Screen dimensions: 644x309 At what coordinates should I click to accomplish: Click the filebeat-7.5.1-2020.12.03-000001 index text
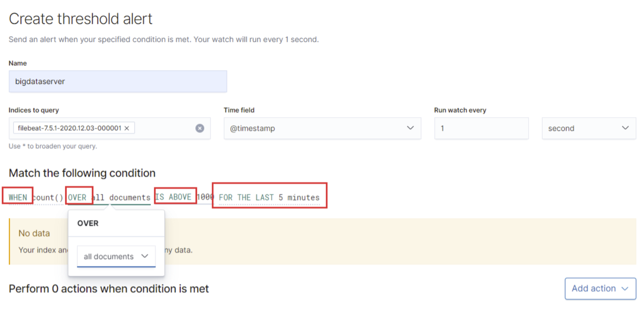69,128
